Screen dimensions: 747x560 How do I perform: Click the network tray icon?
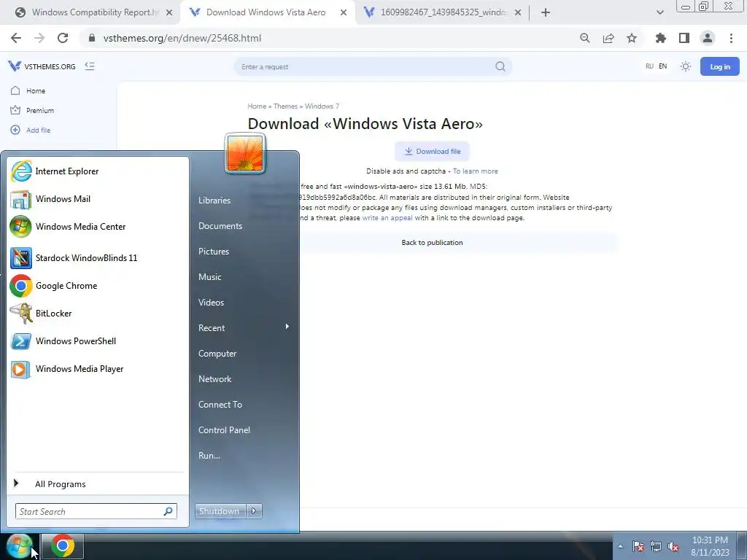point(656,546)
